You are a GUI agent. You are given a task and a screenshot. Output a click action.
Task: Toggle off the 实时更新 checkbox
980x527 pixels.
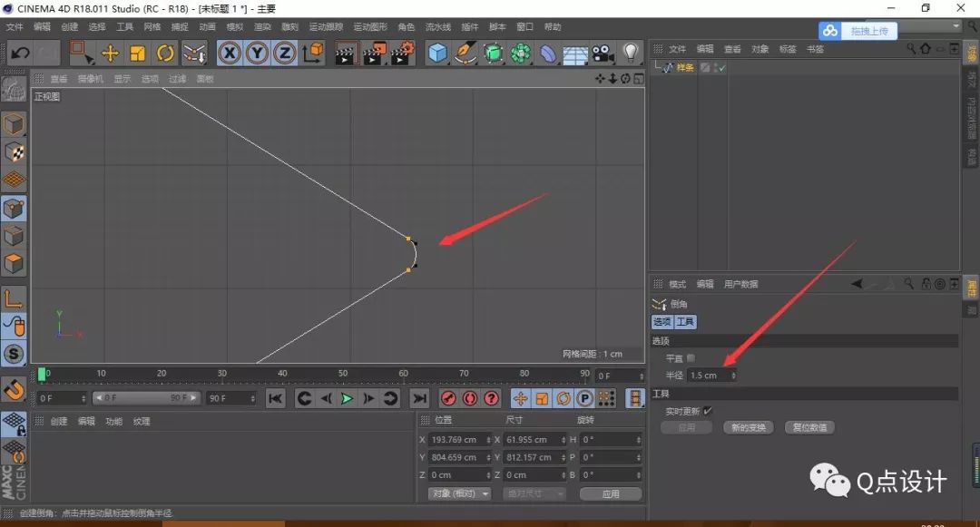point(707,410)
